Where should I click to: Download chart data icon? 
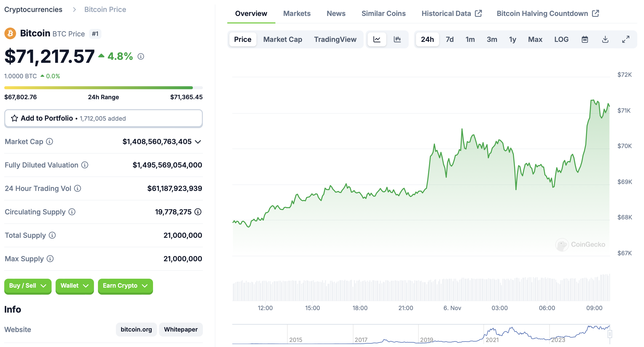[605, 39]
